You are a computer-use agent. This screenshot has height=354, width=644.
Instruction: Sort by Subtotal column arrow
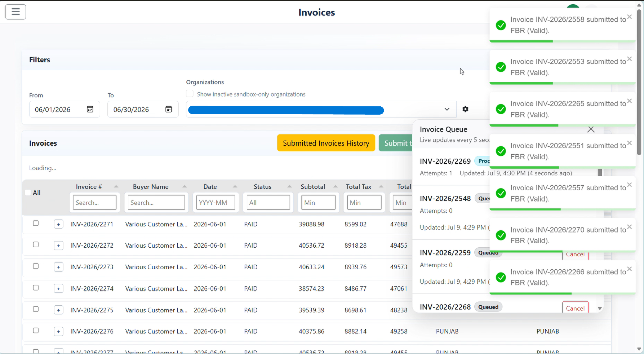[x=336, y=186]
